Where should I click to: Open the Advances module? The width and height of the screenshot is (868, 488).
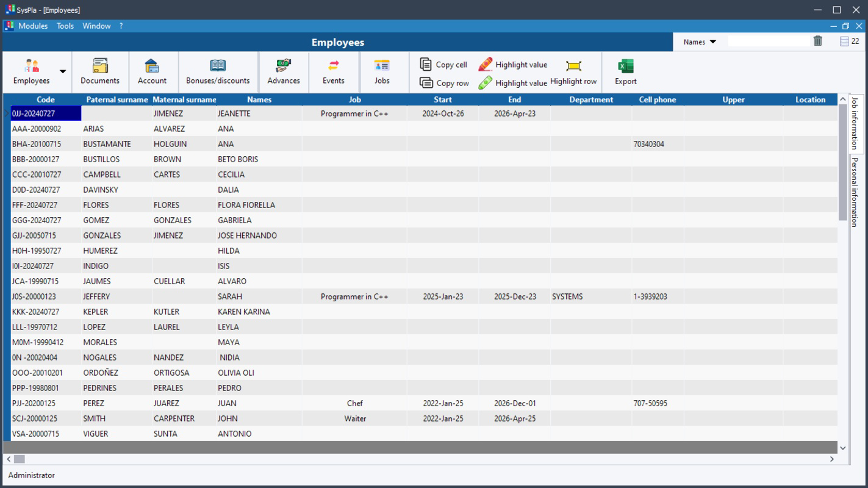click(x=284, y=72)
